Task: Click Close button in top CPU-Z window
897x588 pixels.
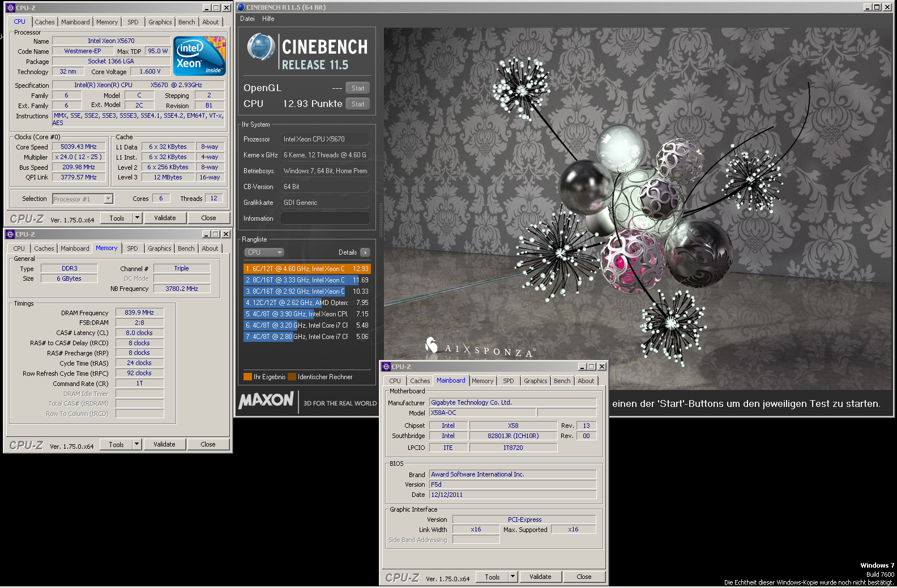Action: pos(208,218)
